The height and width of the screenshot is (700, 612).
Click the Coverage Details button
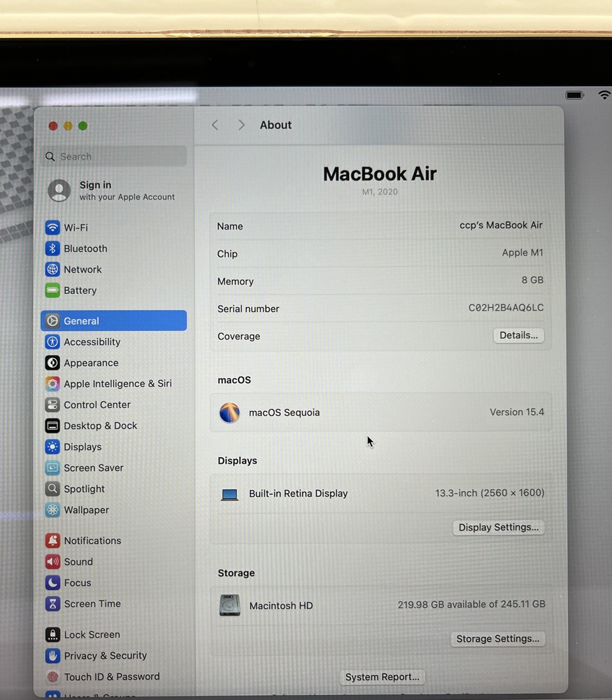pyautogui.click(x=518, y=335)
